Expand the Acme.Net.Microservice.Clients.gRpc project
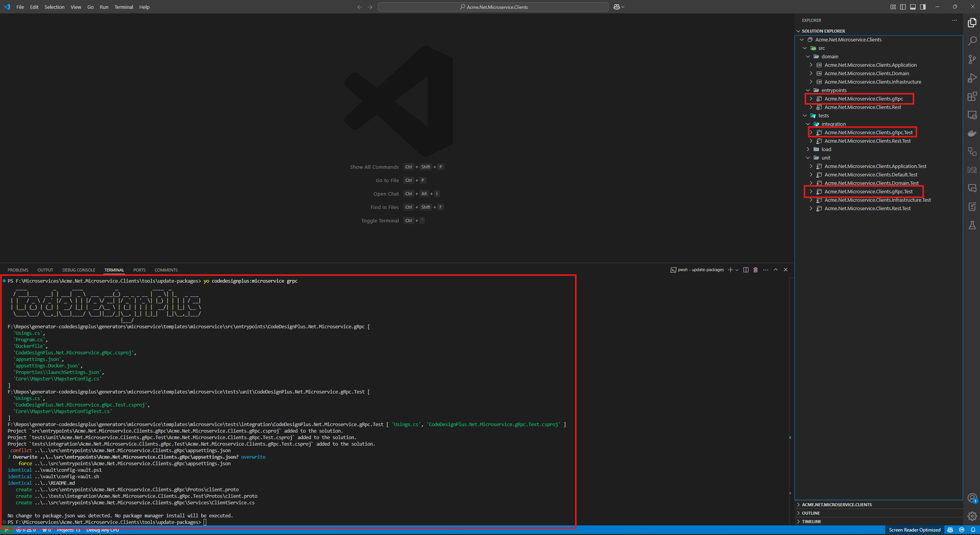This screenshot has width=980, height=535. 811,99
